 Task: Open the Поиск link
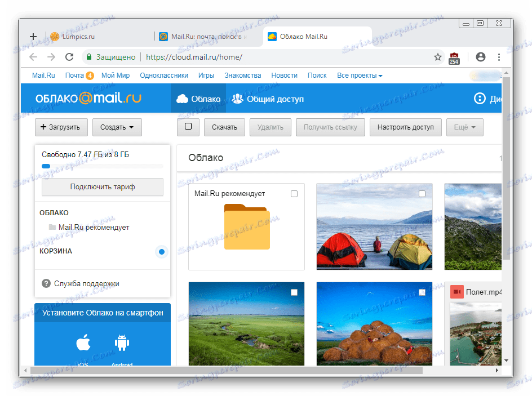click(317, 75)
